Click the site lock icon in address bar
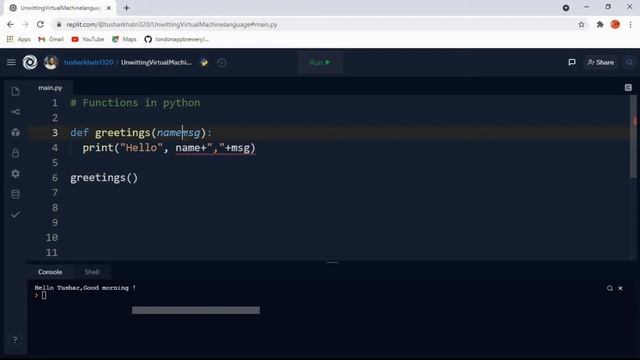 click(x=59, y=24)
